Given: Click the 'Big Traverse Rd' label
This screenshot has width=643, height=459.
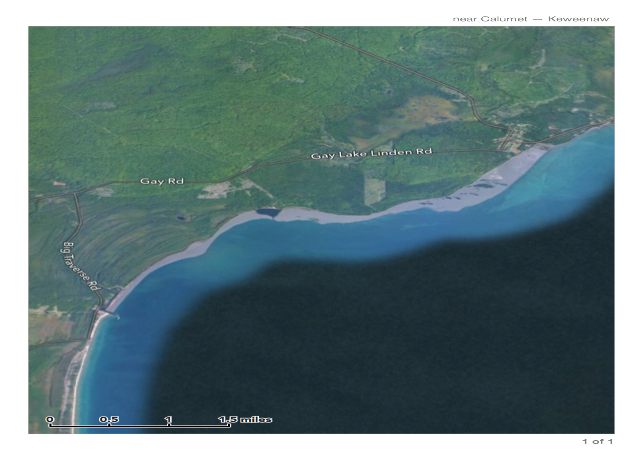Looking at the screenshot, I should pyautogui.click(x=81, y=266).
